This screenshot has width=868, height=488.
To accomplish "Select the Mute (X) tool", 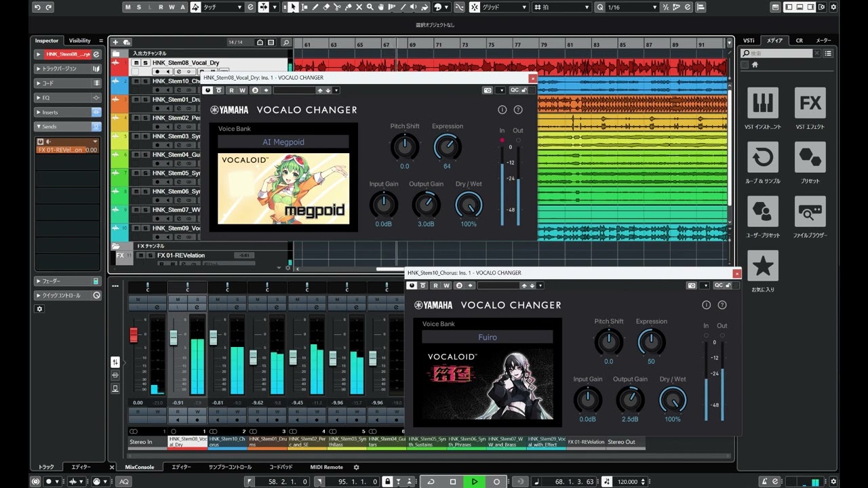I will pos(359,7).
